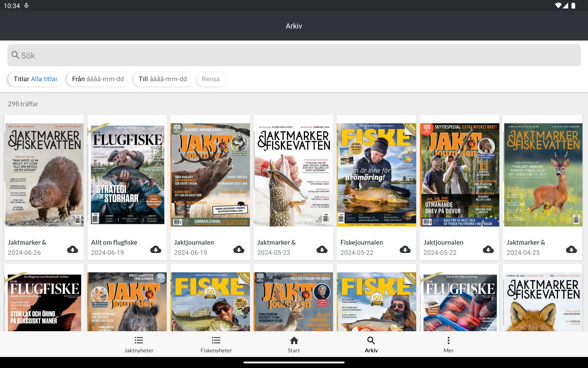This screenshot has width=588, height=368.
Task: Tap the Wi-Fi status icon
Action: 558,6
